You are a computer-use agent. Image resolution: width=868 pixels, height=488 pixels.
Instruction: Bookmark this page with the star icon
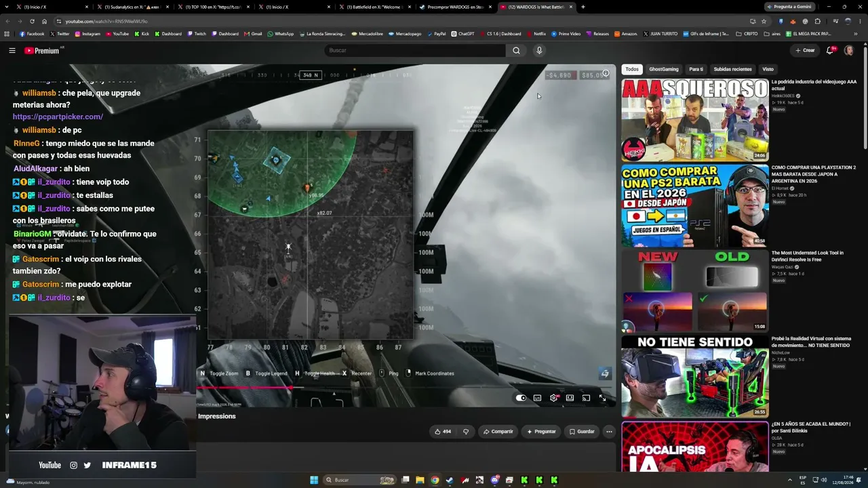[x=764, y=21]
